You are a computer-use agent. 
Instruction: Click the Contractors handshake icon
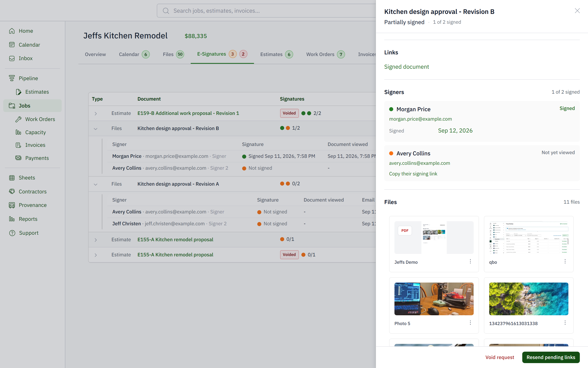point(12,192)
